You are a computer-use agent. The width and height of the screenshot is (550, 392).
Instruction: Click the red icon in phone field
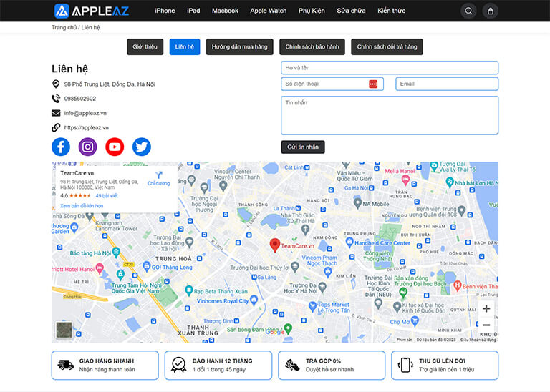pyautogui.click(x=373, y=84)
